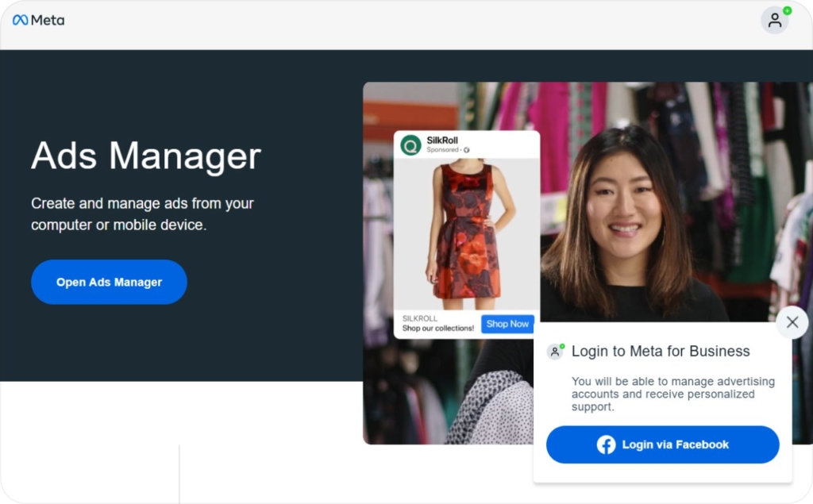Click the SILKROLL label in the ad footer

tap(420, 318)
